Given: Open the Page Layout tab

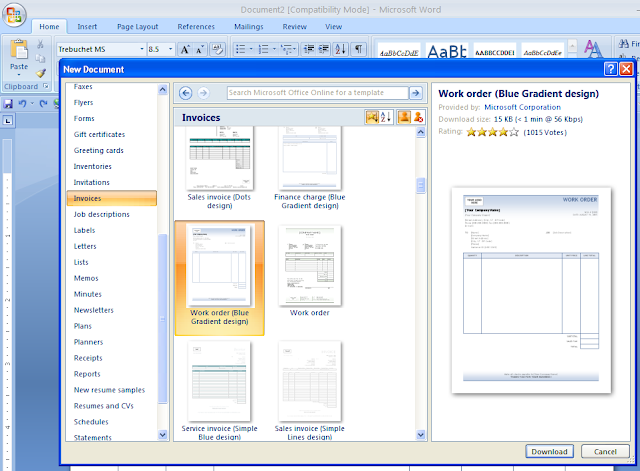Looking at the screenshot, I should click(138, 27).
